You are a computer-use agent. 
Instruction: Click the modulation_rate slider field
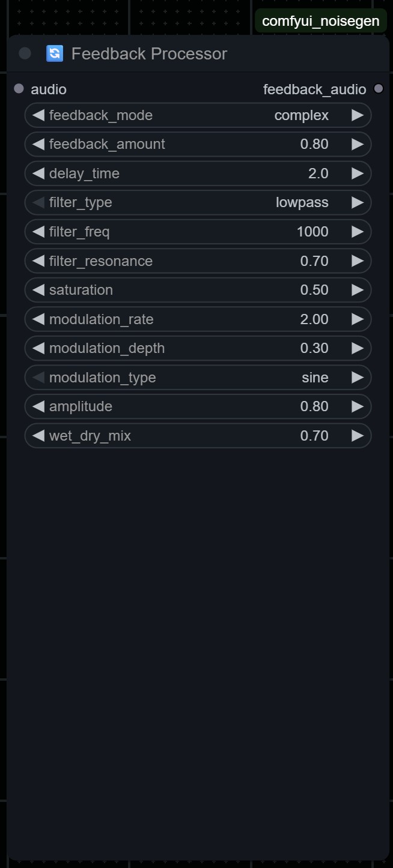(x=198, y=319)
